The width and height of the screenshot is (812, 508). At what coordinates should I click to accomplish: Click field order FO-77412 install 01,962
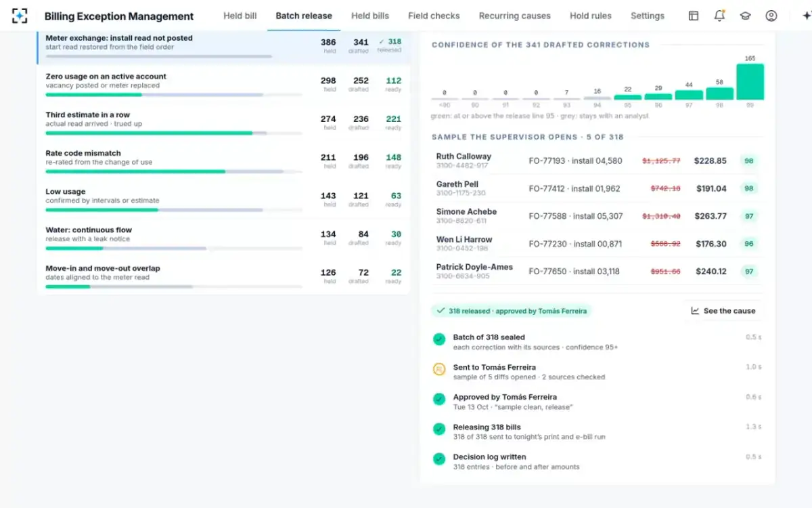[574, 189]
